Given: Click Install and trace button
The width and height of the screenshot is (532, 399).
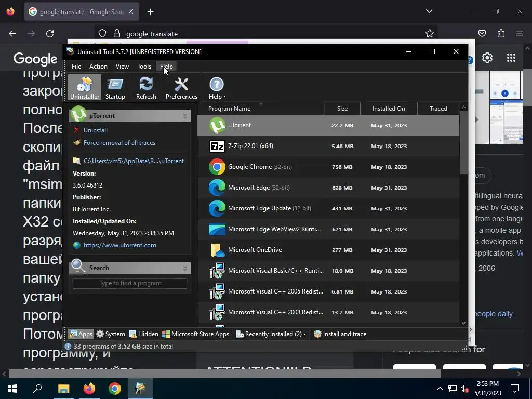Looking at the screenshot, I should pyautogui.click(x=340, y=334).
